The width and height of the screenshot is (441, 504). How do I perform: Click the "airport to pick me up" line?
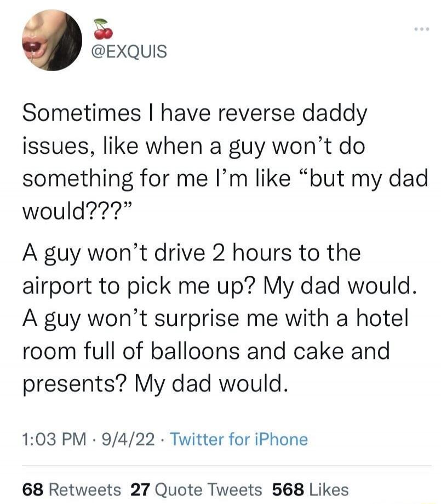219,286
